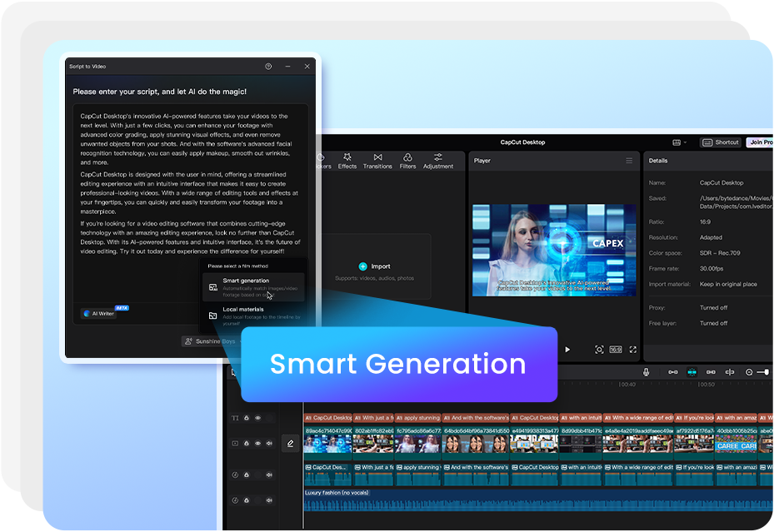The image size is (774, 532).
Task: Click the microphone record voiceover icon
Action: tap(647, 372)
